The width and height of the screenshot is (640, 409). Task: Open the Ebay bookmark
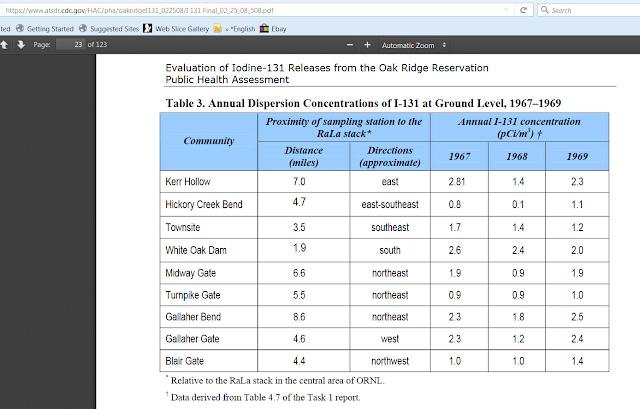coord(273,29)
